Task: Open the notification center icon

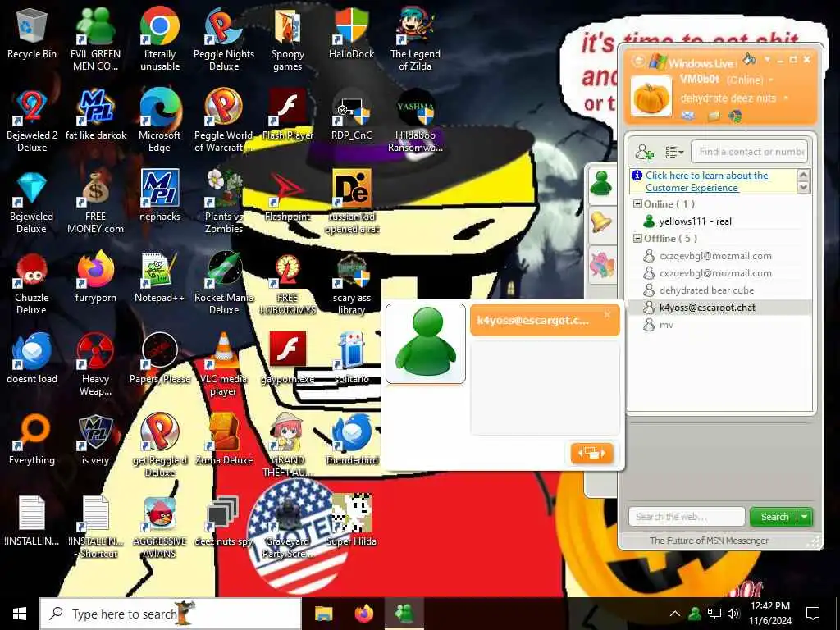Action: pos(813,614)
